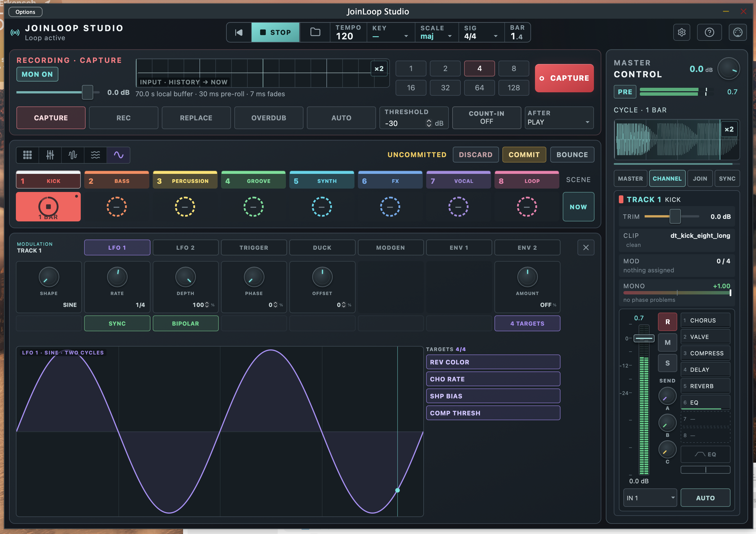Switch to the grid pads view icon
Screen dimensions: 756x534
27,155
